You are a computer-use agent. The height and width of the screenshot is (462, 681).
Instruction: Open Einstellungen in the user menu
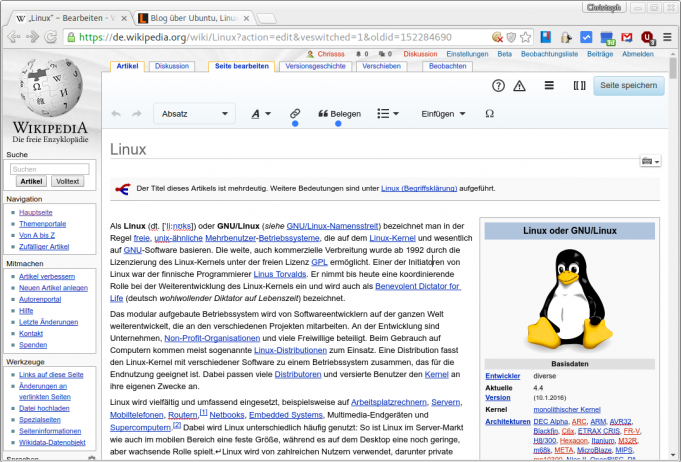click(467, 54)
